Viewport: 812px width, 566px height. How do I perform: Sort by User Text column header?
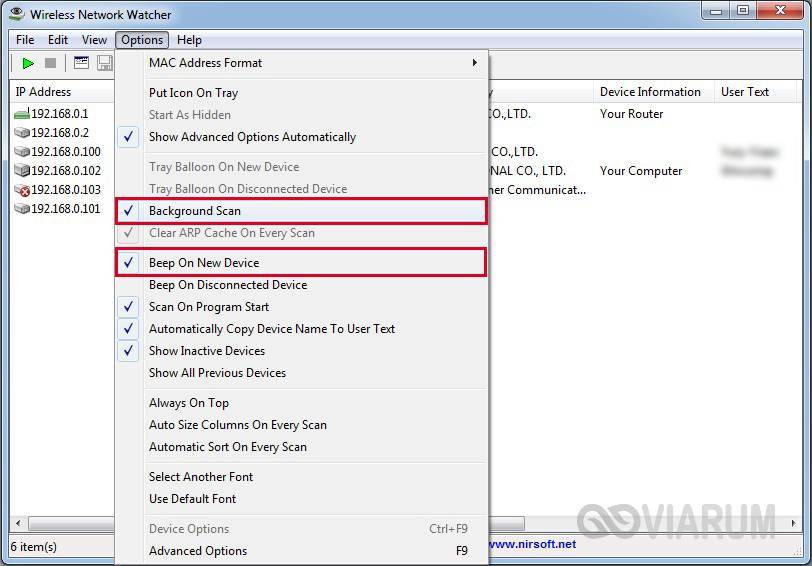(x=755, y=92)
